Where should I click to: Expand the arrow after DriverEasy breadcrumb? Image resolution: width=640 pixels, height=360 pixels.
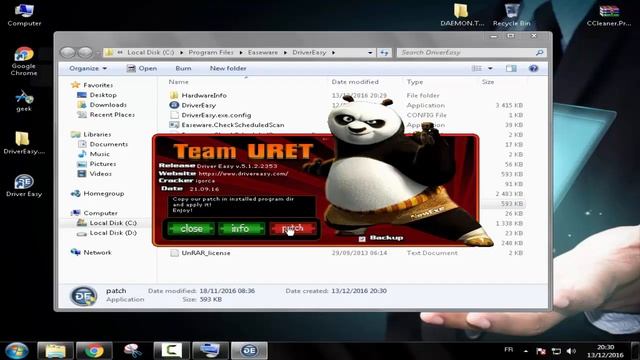334,52
